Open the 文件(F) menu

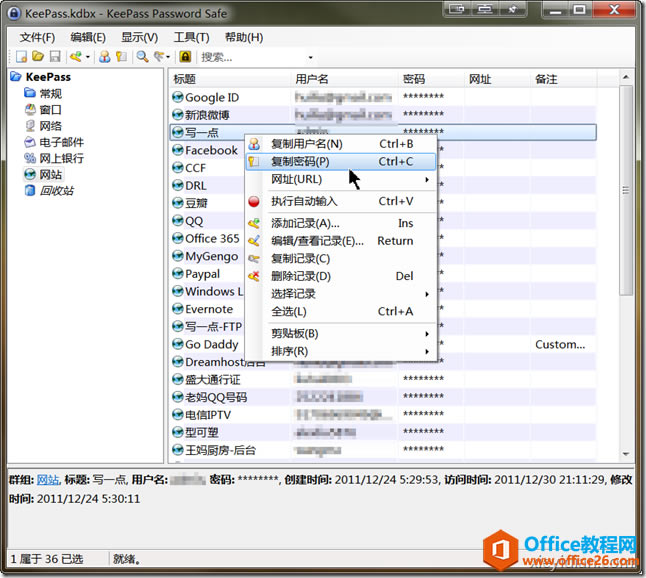pos(37,37)
